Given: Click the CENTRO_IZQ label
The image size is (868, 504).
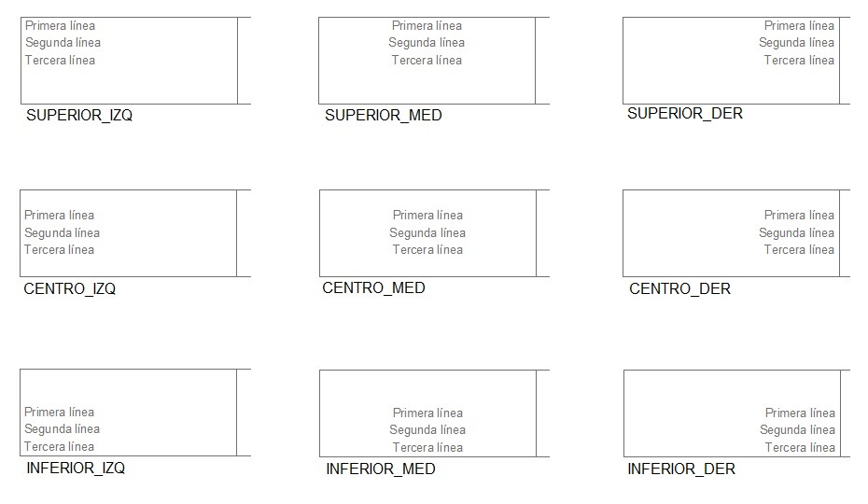Looking at the screenshot, I should pos(69,288).
